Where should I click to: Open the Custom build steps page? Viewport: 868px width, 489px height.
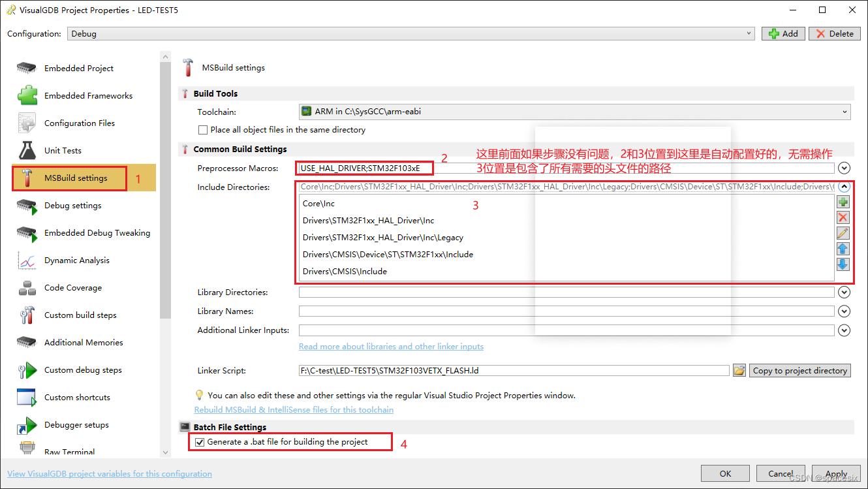[x=80, y=315]
